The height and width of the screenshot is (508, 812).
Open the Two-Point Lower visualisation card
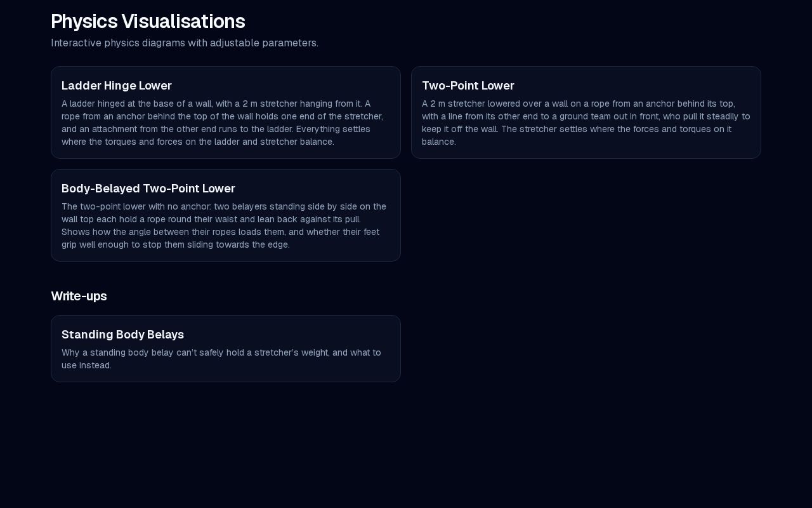coord(586,112)
